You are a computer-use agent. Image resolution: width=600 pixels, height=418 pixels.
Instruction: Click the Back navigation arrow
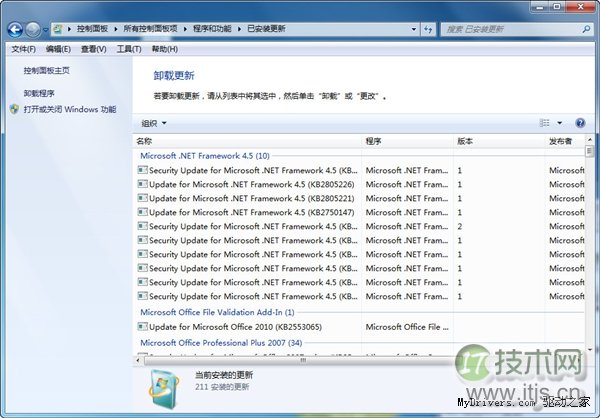(15, 29)
